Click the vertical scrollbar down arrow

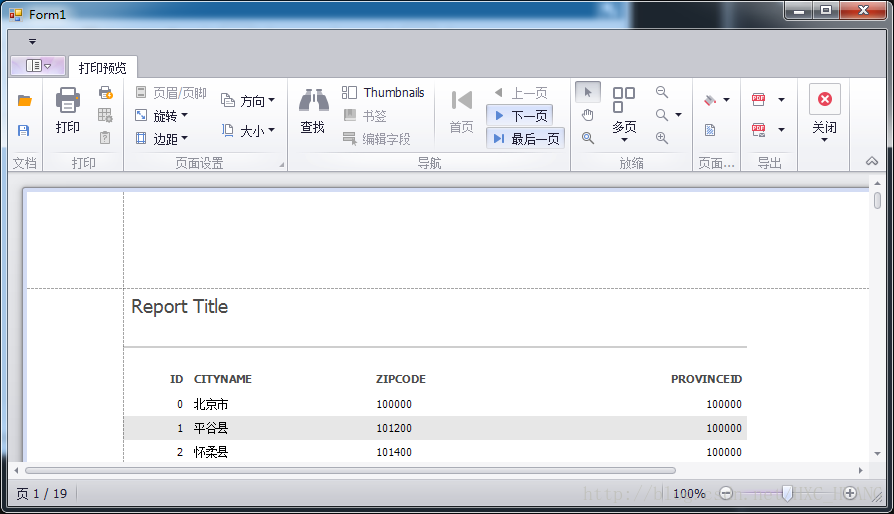(877, 454)
